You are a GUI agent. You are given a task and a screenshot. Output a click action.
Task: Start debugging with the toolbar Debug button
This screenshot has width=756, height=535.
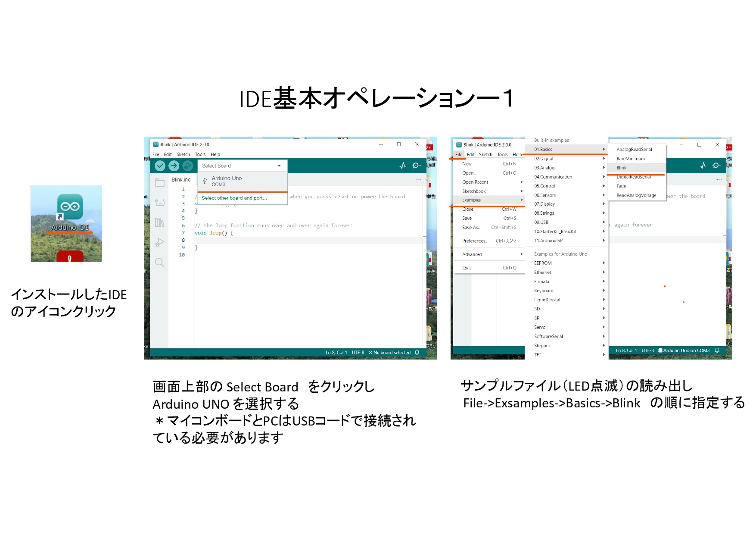187,166
